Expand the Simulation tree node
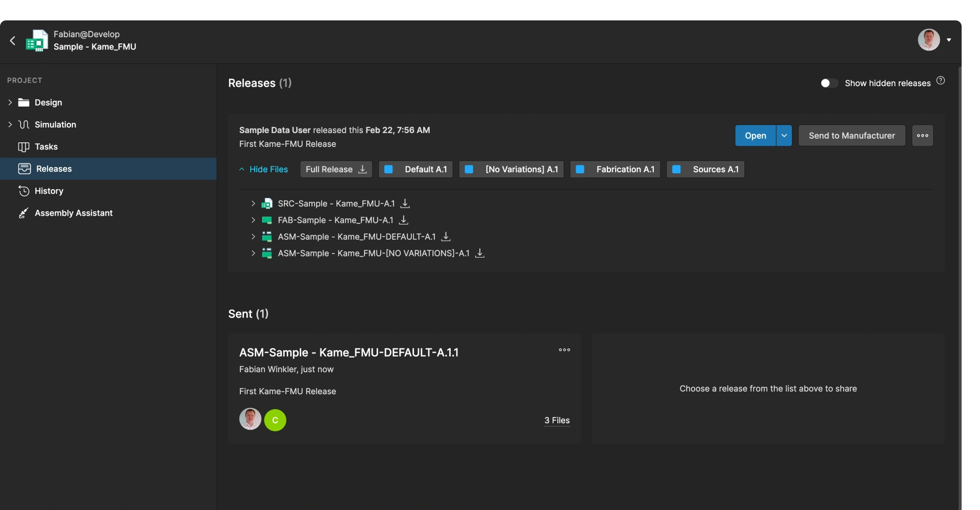This screenshot has height=510, width=980. point(10,124)
